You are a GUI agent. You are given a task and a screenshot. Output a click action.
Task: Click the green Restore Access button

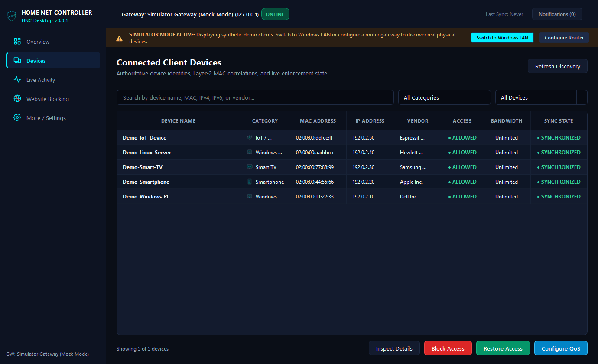(x=503, y=348)
